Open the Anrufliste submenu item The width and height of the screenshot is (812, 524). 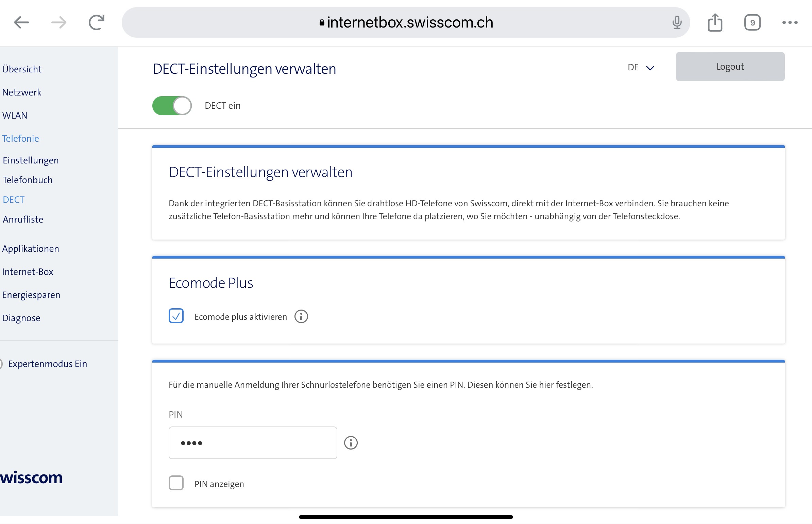[23, 220]
